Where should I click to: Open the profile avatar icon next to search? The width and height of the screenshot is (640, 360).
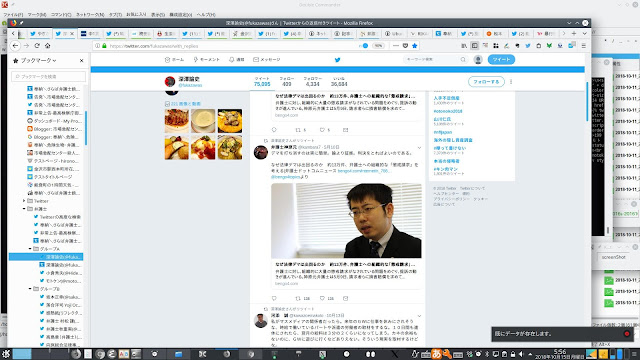click(478, 60)
